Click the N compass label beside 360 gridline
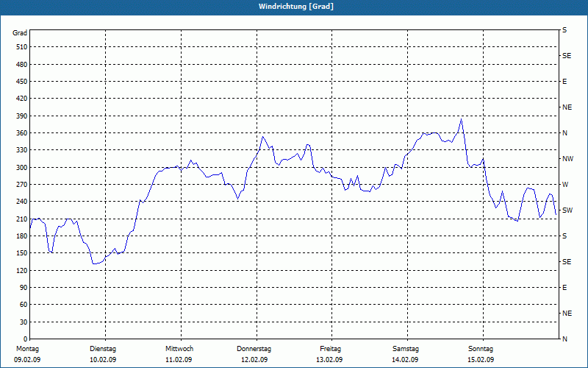Image resolution: width=588 pixels, height=368 pixels. pyautogui.click(x=564, y=133)
